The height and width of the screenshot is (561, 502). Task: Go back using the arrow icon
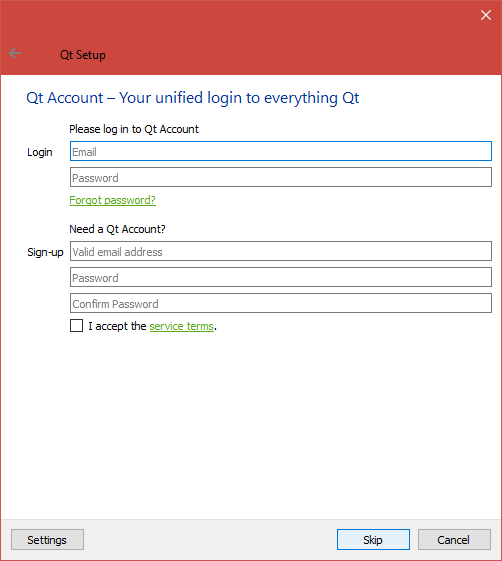point(15,53)
